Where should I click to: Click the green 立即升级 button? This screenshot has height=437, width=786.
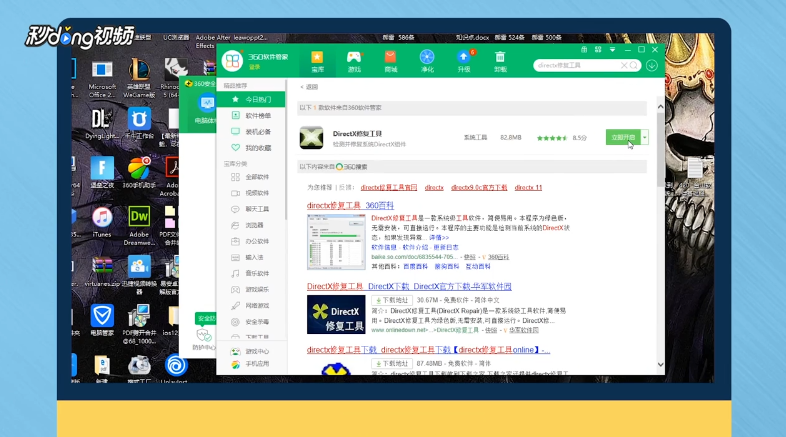point(623,137)
